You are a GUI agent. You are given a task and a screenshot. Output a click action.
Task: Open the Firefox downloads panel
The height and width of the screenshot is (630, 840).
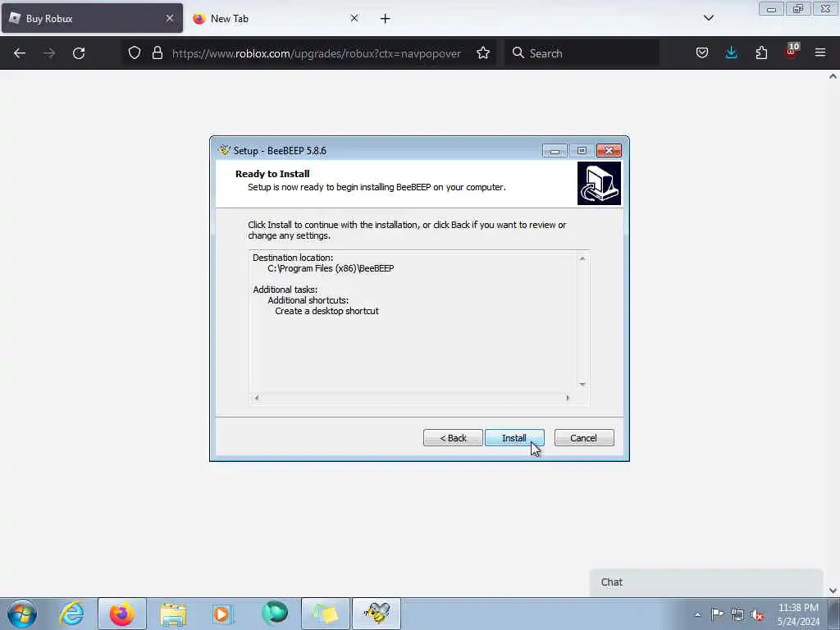point(731,52)
